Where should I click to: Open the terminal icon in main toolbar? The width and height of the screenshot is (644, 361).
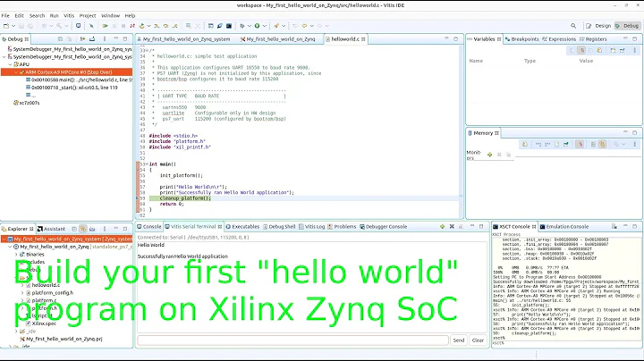coord(229,26)
